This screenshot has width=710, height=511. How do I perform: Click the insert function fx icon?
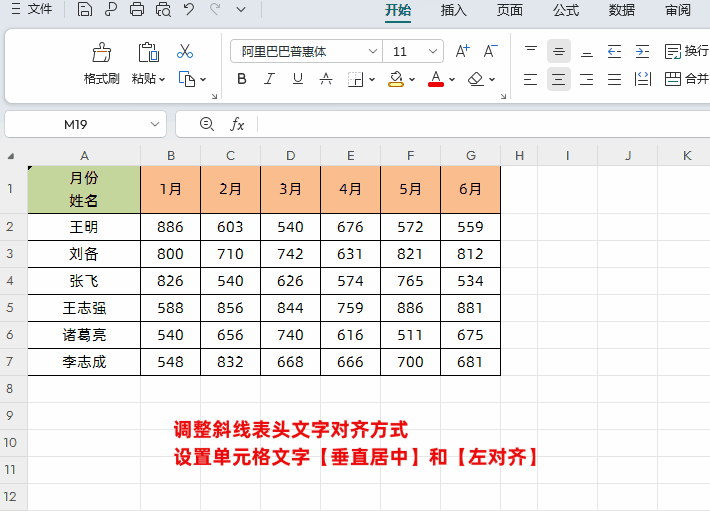[237, 124]
